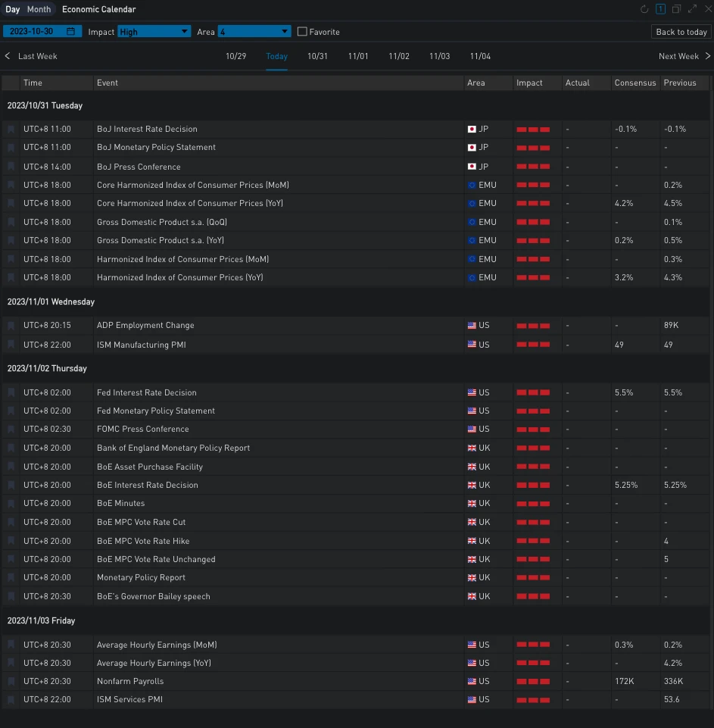Bookmark the BoJ Interest Rate Decision event

click(x=11, y=130)
